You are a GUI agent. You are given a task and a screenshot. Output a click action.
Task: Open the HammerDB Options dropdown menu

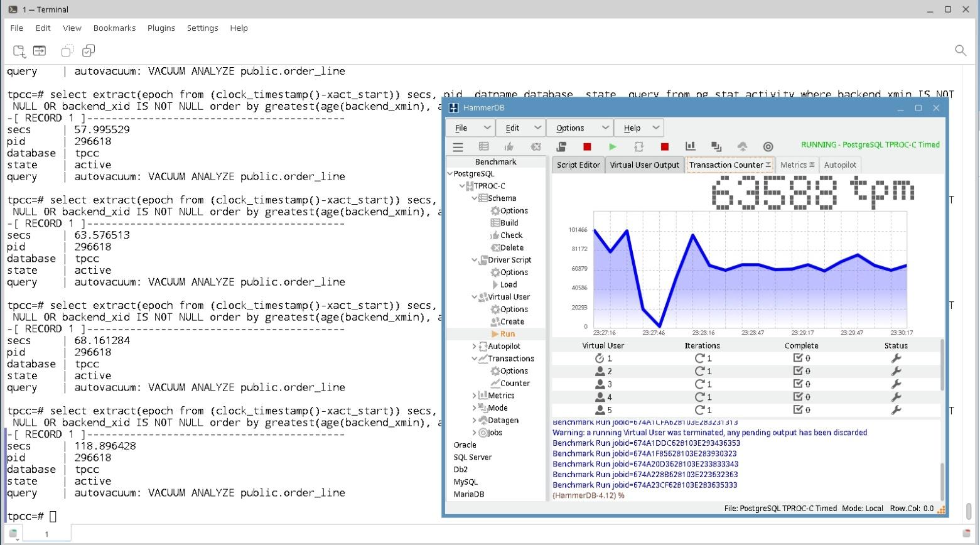[579, 128]
